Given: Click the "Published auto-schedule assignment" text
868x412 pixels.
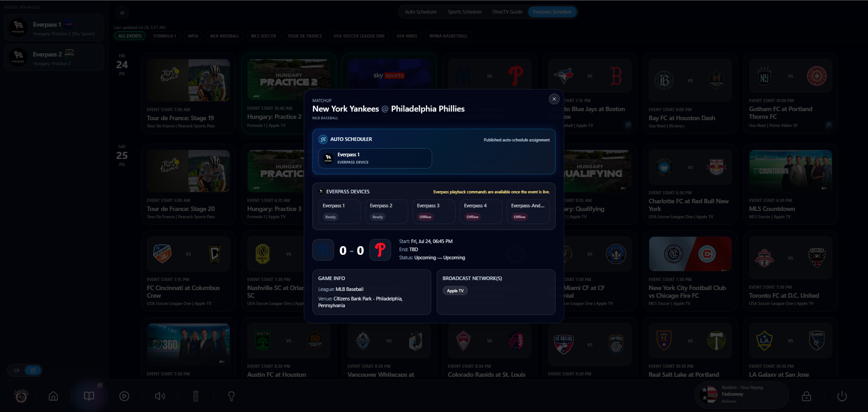Looking at the screenshot, I should tap(517, 140).
